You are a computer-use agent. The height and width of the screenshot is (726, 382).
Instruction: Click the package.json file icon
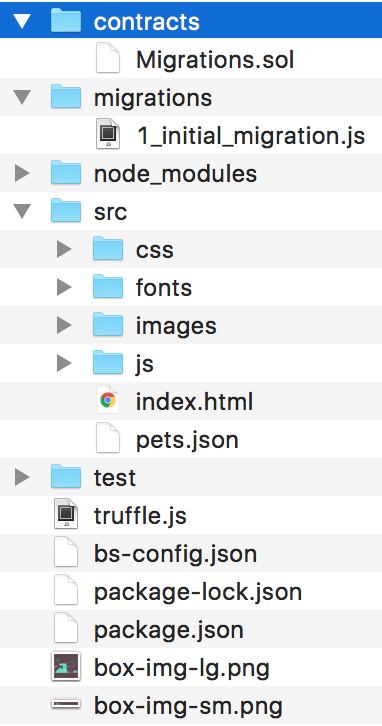point(66,628)
